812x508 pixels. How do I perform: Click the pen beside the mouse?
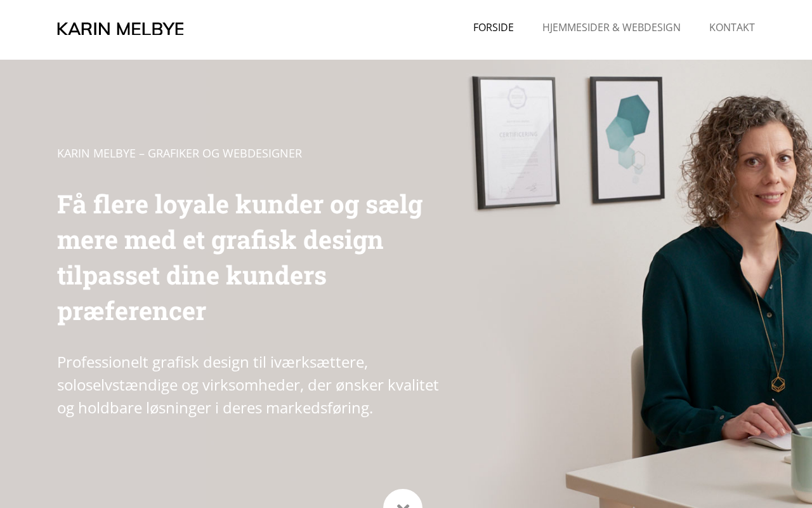[787, 417]
